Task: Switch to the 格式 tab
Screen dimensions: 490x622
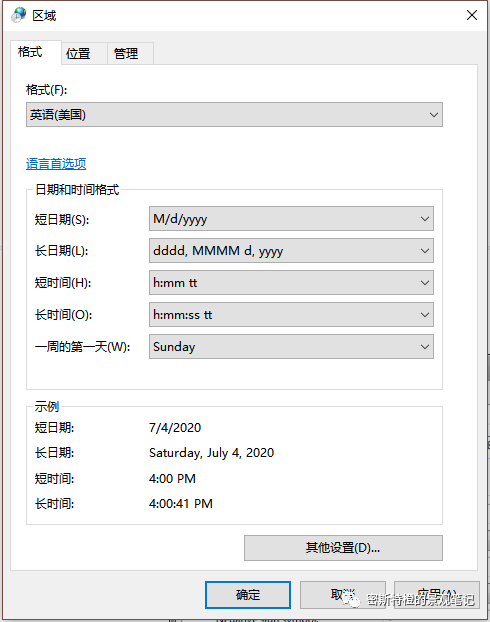Action: click(35, 52)
